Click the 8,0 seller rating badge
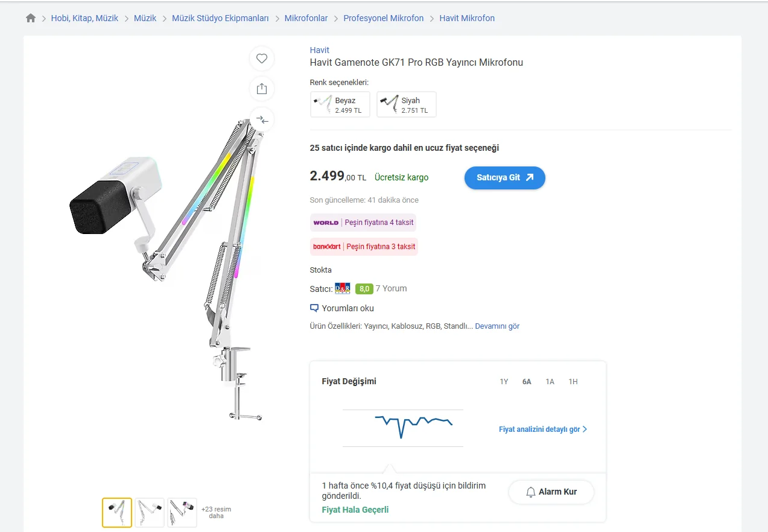Viewport: 768px width, 532px height. 364,289
